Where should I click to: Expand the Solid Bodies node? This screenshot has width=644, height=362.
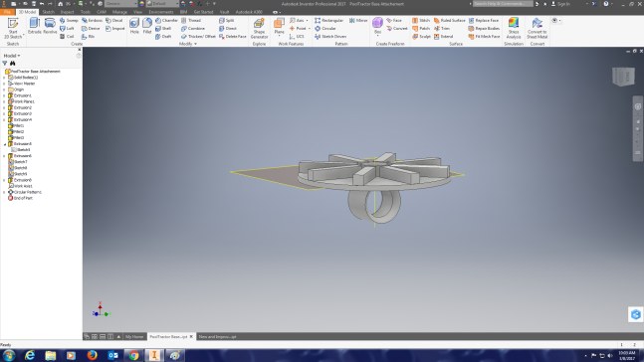click(x=4, y=78)
